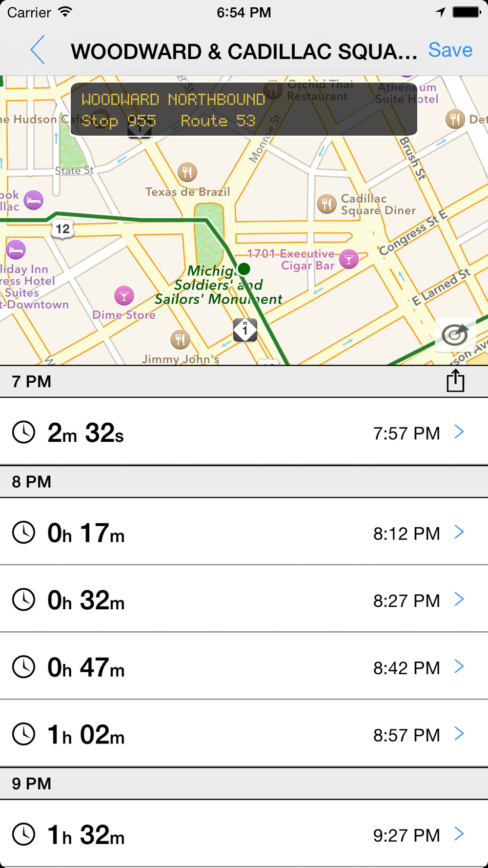
Task: Save this Woodward stop
Action: pyautogui.click(x=450, y=50)
